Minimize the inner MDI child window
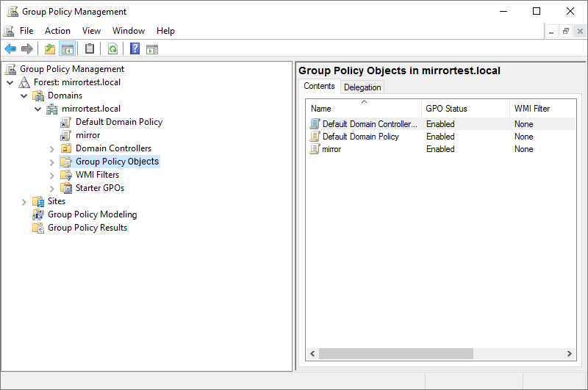Image resolution: width=588 pixels, height=390 pixels. point(551,31)
